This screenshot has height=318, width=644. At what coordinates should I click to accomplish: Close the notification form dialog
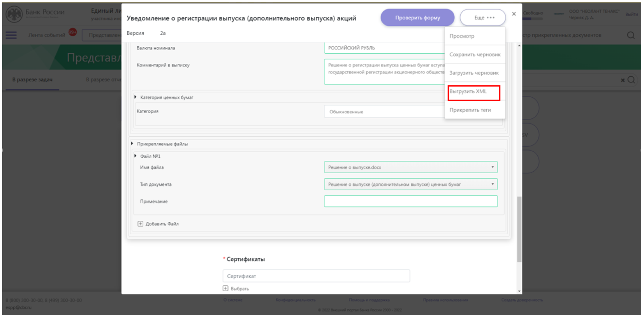[514, 14]
